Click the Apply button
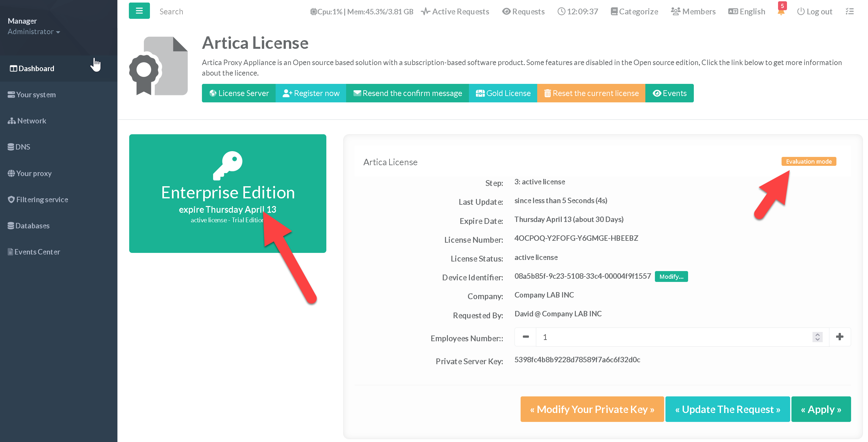 820,409
